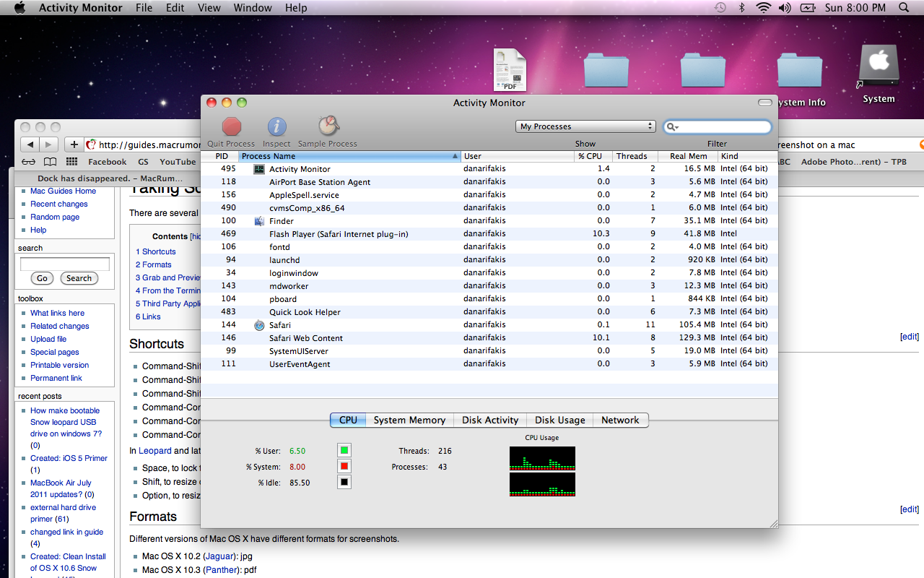Switch to the System Memory tab
Screen dimensions: 924x578
(x=409, y=420)
